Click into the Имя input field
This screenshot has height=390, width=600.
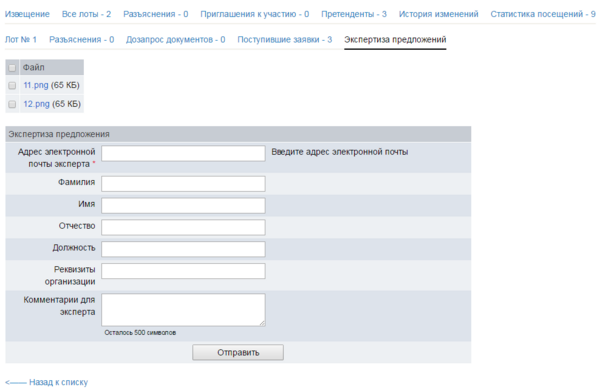click(x=183, y=206)
